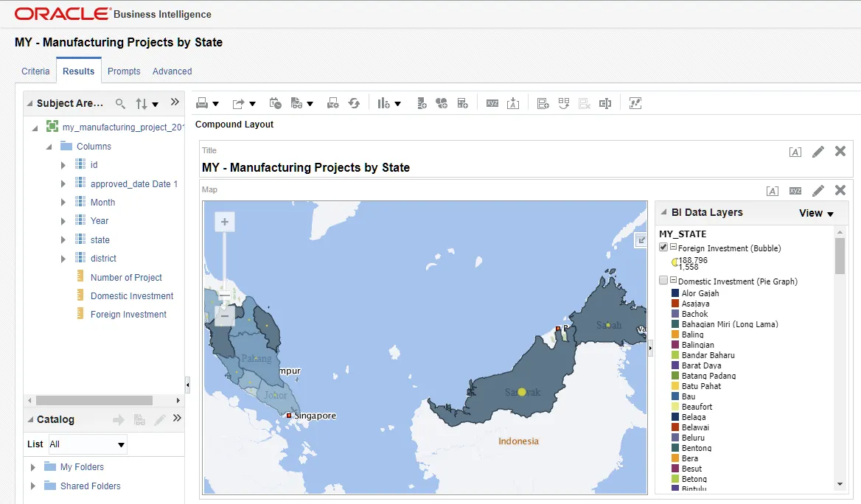Switch to the Criteria tab
861x504 pixels.
click(x=35, y=71)
